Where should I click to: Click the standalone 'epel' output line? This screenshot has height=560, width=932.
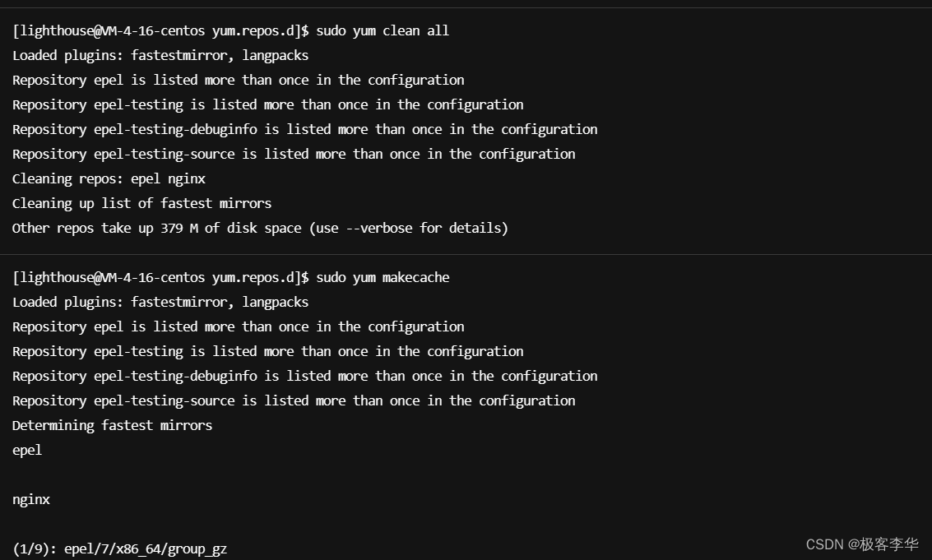click(27, 451)
